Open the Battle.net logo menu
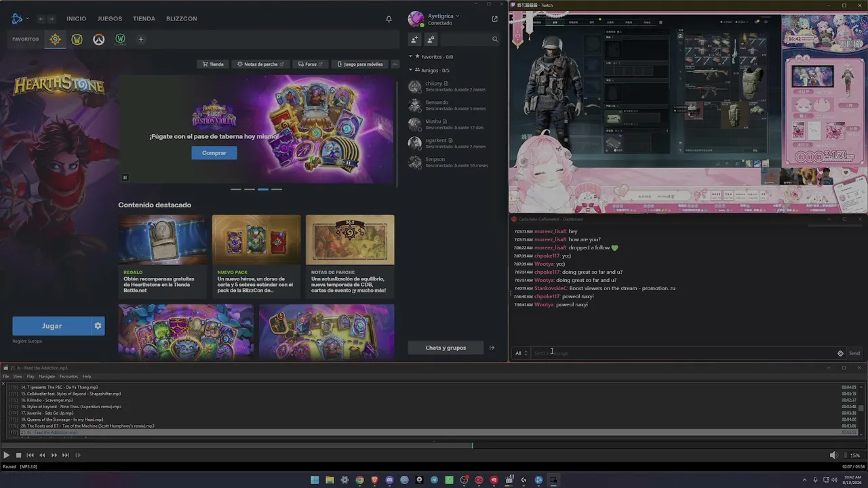The width and height of the screenshot is (868, 488). (x=20, y=18)
